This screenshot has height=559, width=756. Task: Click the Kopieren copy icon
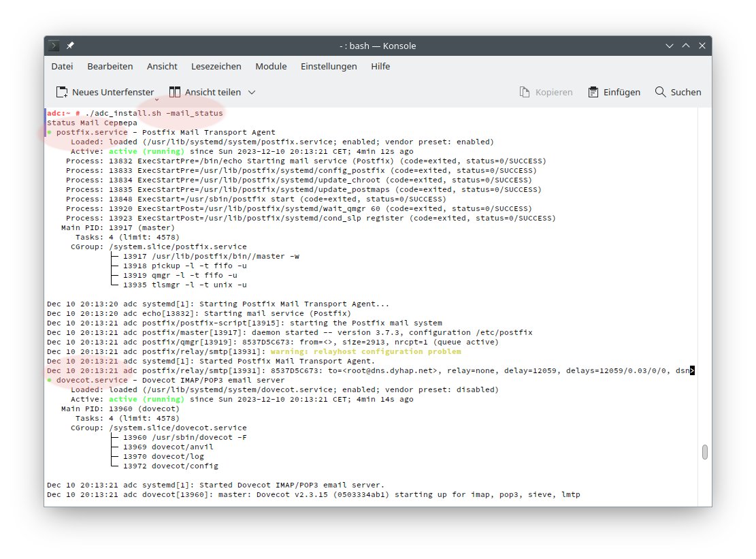[525, 92]
